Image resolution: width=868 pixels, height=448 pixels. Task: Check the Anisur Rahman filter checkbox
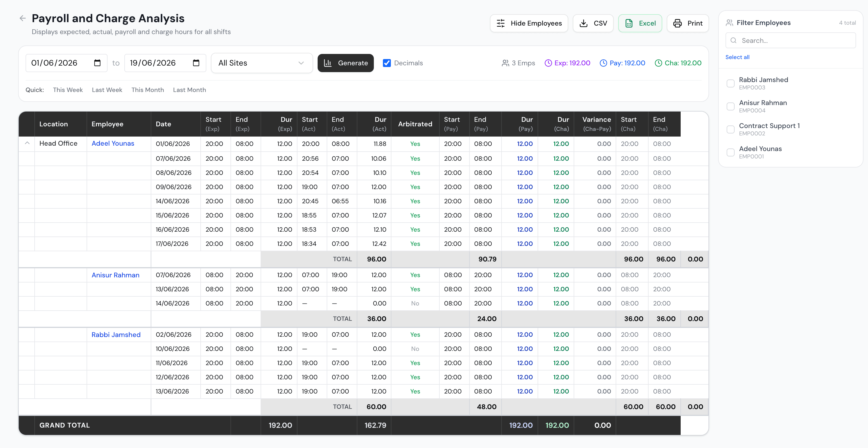pyautogui.click(x=731, y=106)
